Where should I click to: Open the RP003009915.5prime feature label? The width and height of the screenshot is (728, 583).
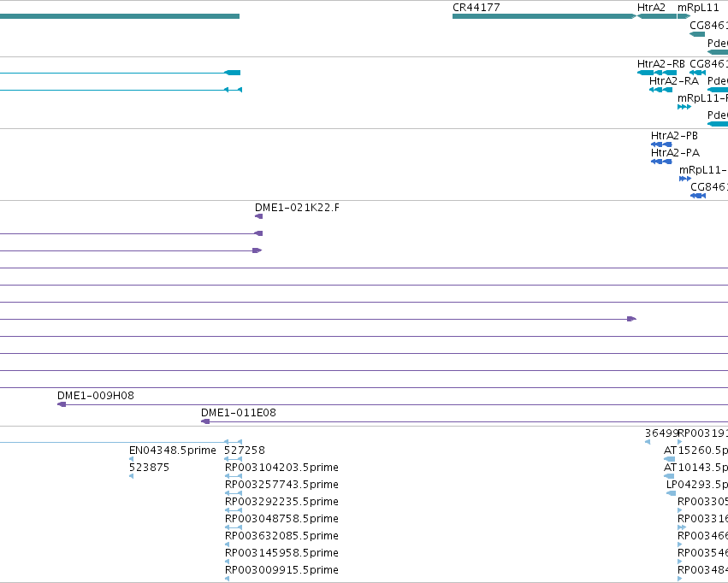(281, 570)
